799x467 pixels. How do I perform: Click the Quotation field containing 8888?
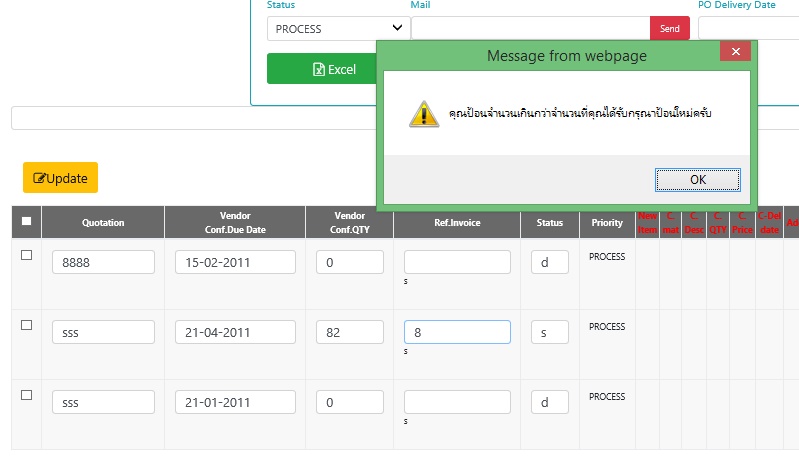pos(103,262)
